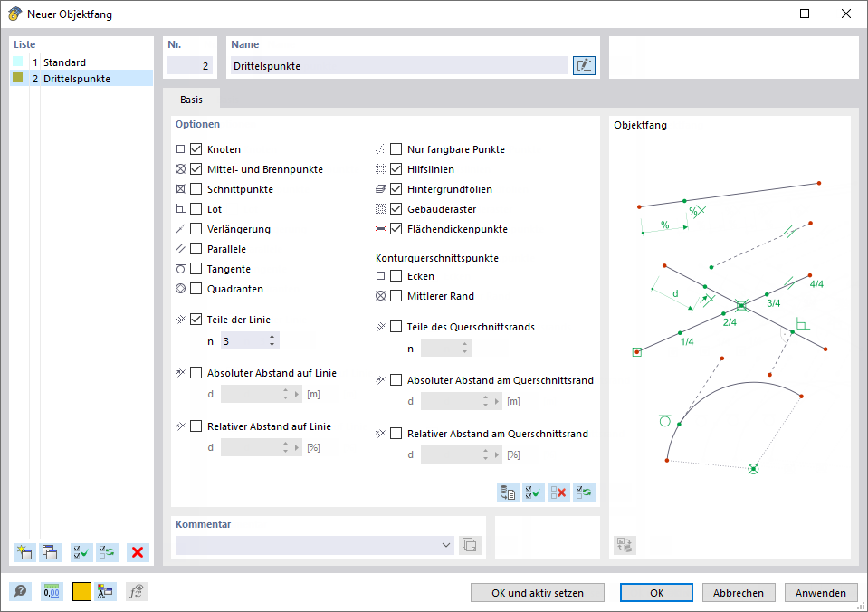The width and height of the screenshot is (868, 612).
Task: Select the Basis tab
Action: click(x=192, y=100)
